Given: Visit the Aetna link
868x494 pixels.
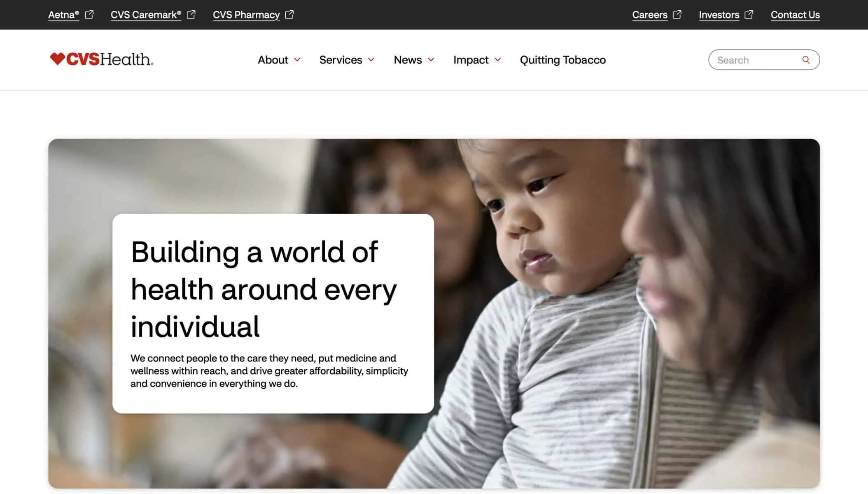Looking at the screenshot, I should [x=64, y=15].
